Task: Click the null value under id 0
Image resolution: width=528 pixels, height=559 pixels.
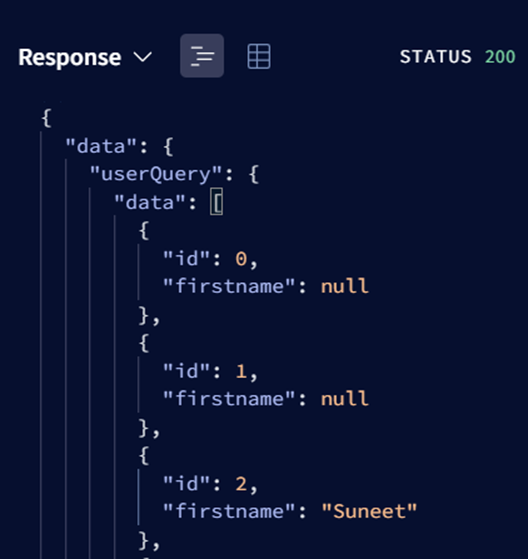Action: pyautogui.click(x=345, y=286)
